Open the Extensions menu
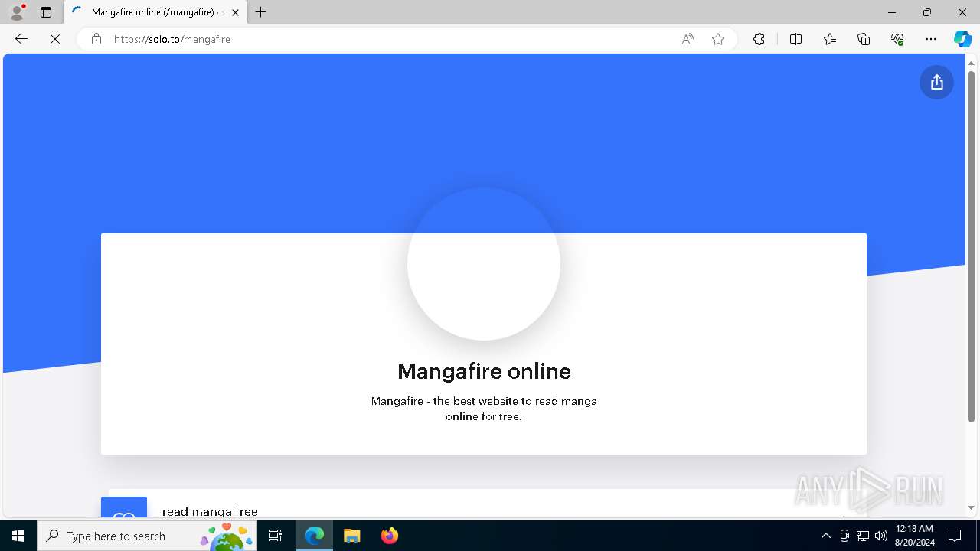This screenshot has width=980, height=551. [759, 39]
